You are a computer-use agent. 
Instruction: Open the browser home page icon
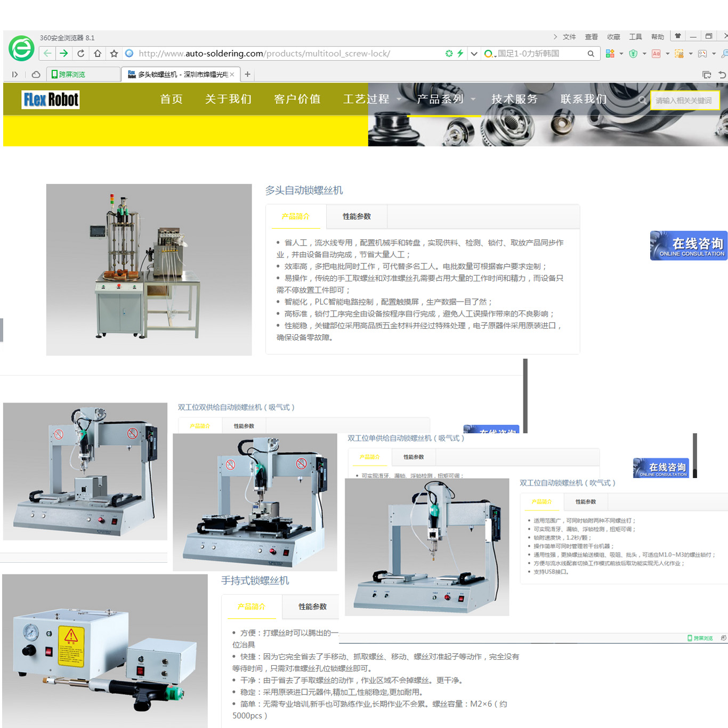(x=98, y=53)
